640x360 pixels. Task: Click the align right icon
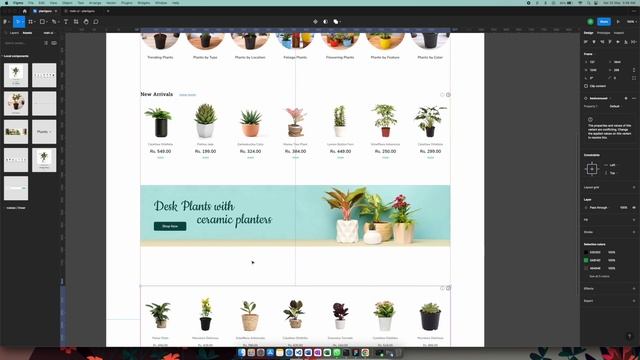[602, 42]
